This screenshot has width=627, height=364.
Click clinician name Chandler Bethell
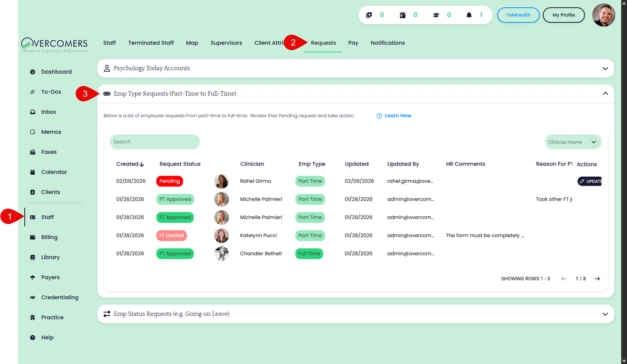tap(261, 254)
